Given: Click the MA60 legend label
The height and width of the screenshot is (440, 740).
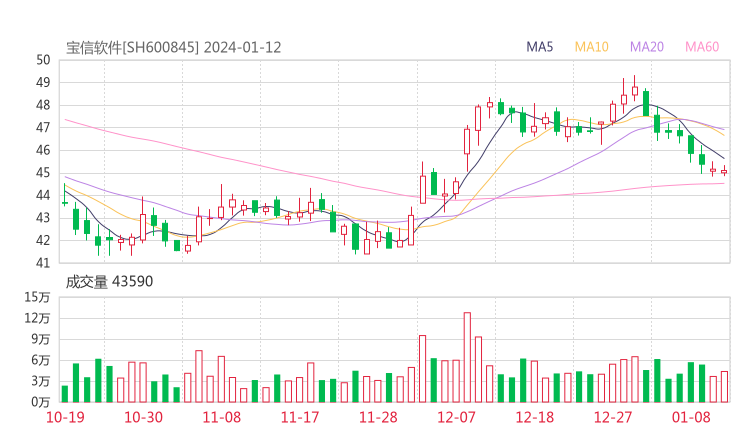Looking at the screenshot, I should point(702,47).
